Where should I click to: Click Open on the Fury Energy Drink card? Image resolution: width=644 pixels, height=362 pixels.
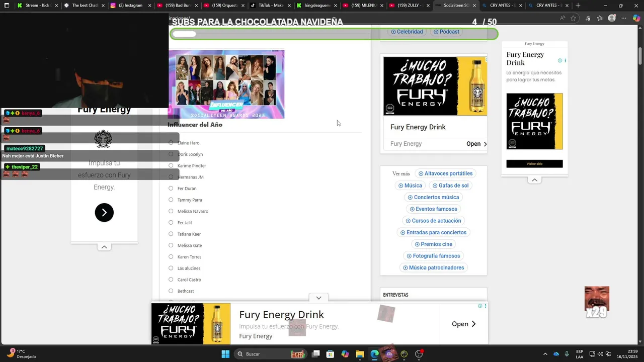pos(476,144)
